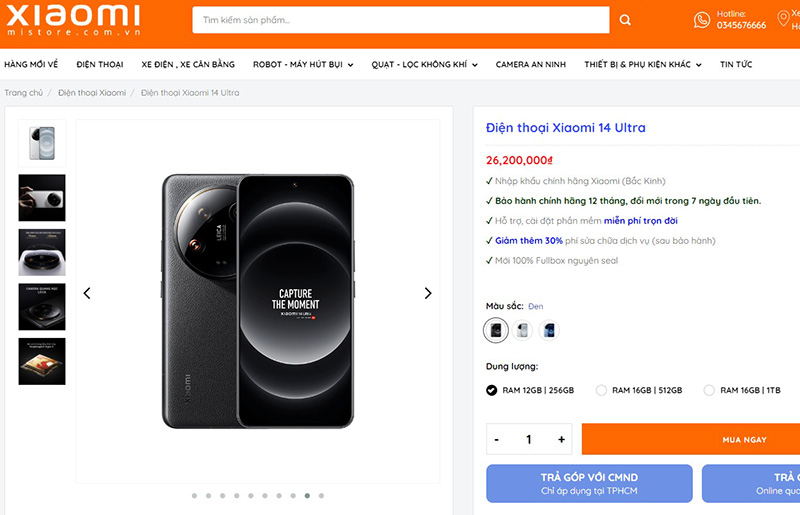
Task: Choose the white color swatch
Action: pos(522,331)
